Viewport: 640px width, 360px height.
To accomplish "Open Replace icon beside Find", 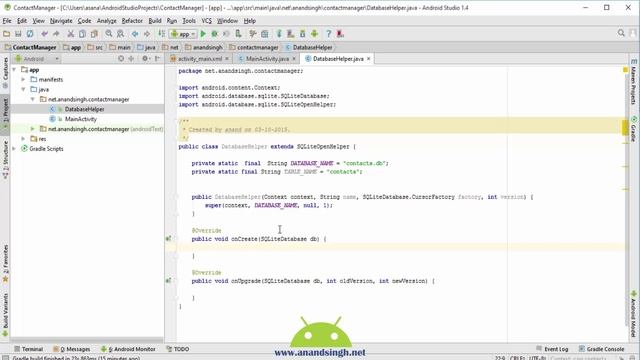I will click(x=120, y=34).
